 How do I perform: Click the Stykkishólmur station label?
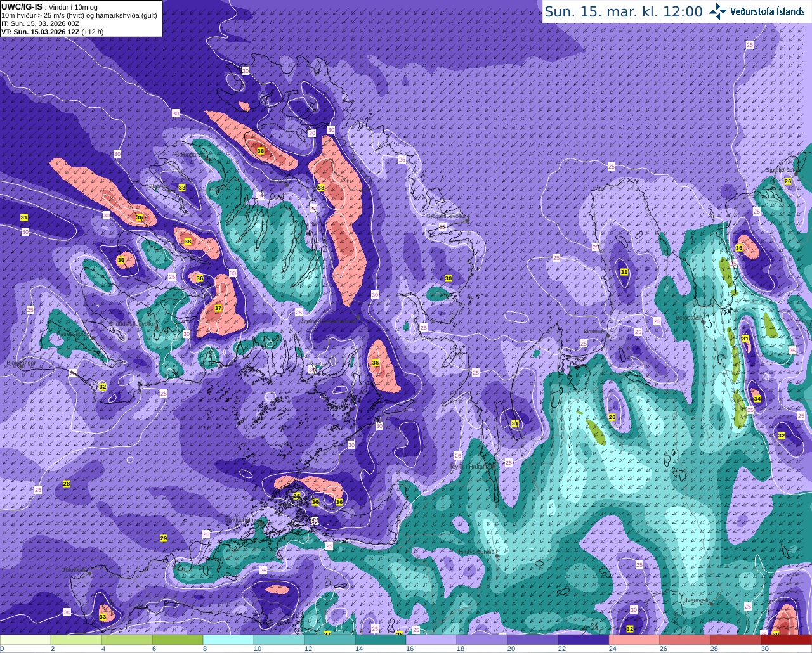click(x=242, y=519)
